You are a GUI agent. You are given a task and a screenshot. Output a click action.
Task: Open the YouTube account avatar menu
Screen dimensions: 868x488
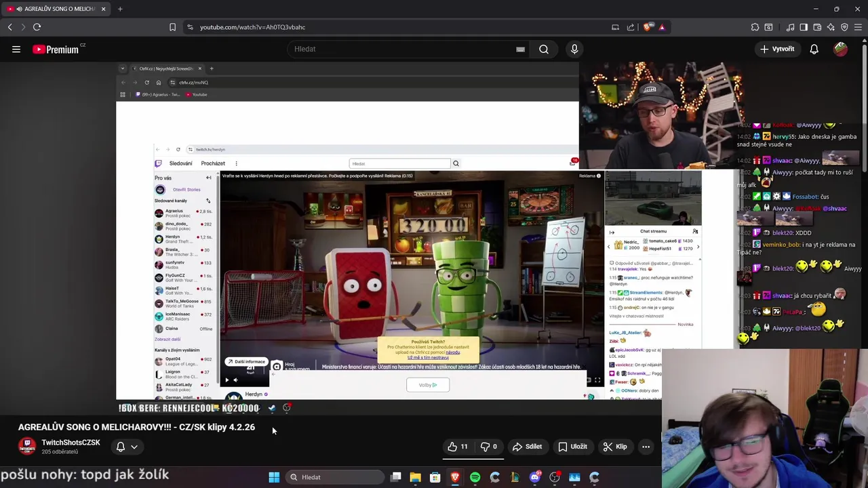coord(840,49)
